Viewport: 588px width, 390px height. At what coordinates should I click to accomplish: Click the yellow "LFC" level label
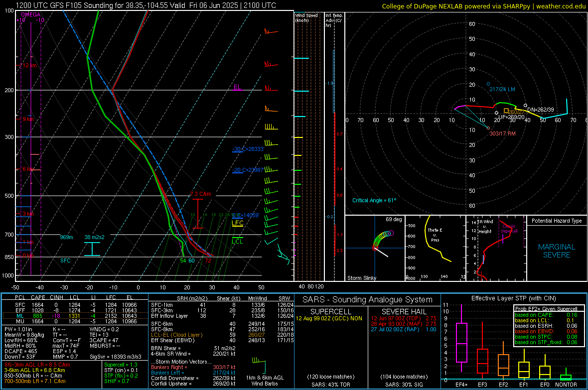[x=237, y=223]
